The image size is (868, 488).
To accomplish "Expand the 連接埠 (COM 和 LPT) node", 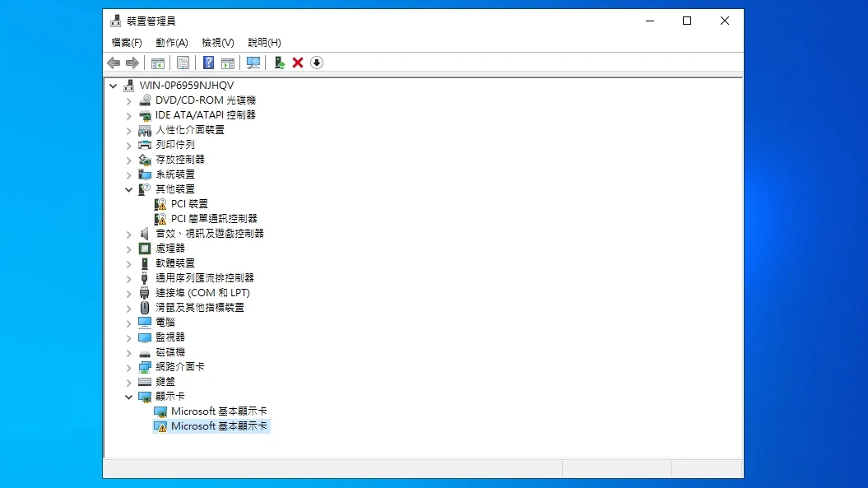I will point(128,294).
